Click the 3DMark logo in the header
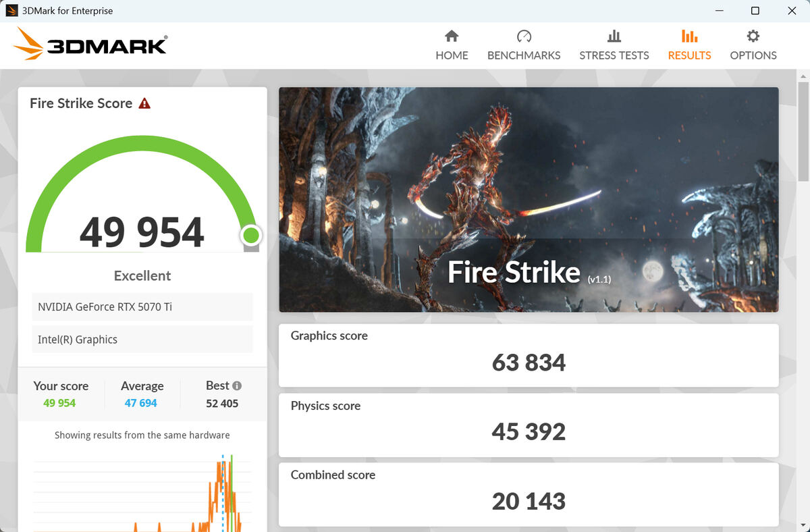This screenshot has width=810, height=532. point(90,45)
